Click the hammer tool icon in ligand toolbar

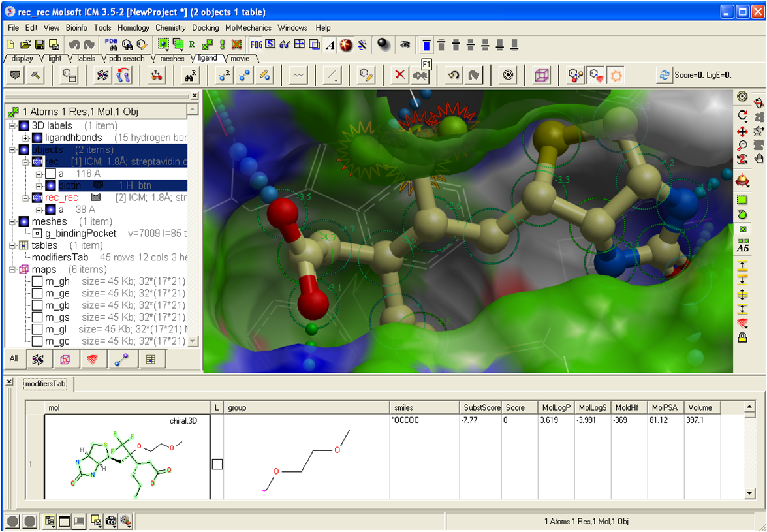pyautogui.click(x=36, y=76)
